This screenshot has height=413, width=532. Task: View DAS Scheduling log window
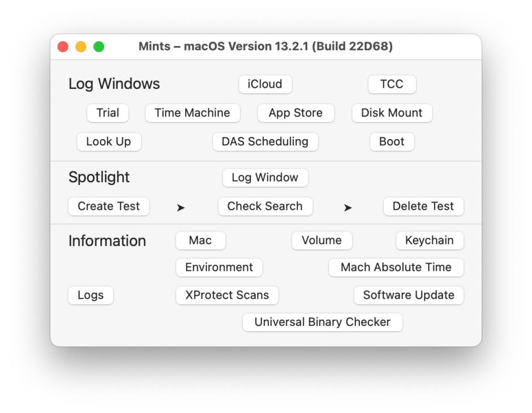point(265,141)
